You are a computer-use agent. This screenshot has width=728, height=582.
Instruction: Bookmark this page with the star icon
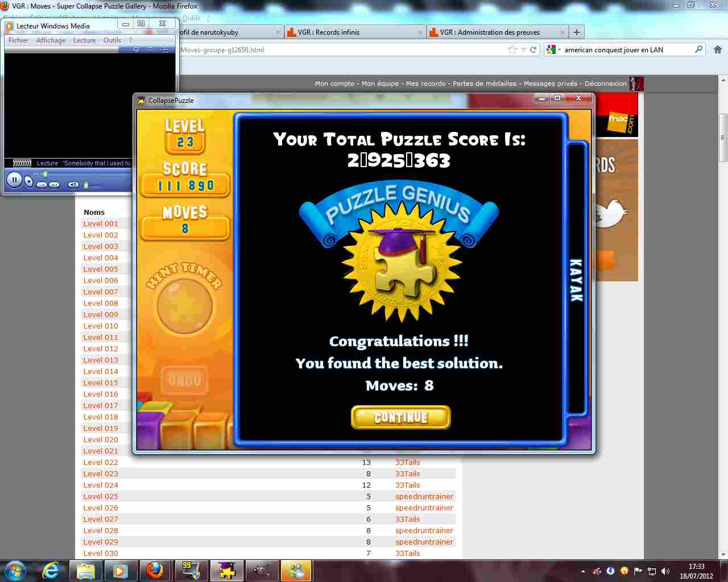pos(512,50)
